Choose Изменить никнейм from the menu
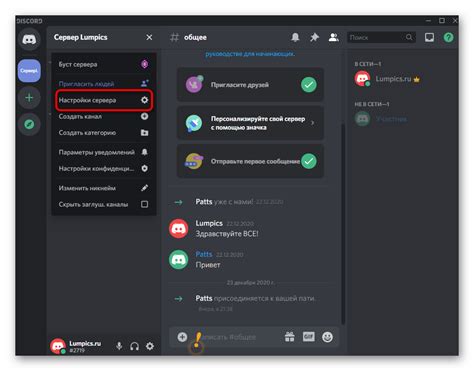The width and height of the screenshot is (474, 371). click(x=103, y=188)
